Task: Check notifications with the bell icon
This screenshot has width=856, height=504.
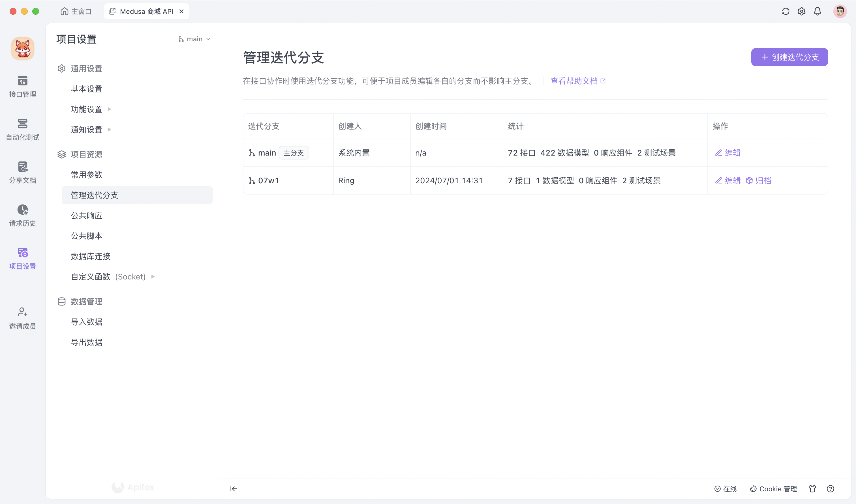Action: [817, 11]
